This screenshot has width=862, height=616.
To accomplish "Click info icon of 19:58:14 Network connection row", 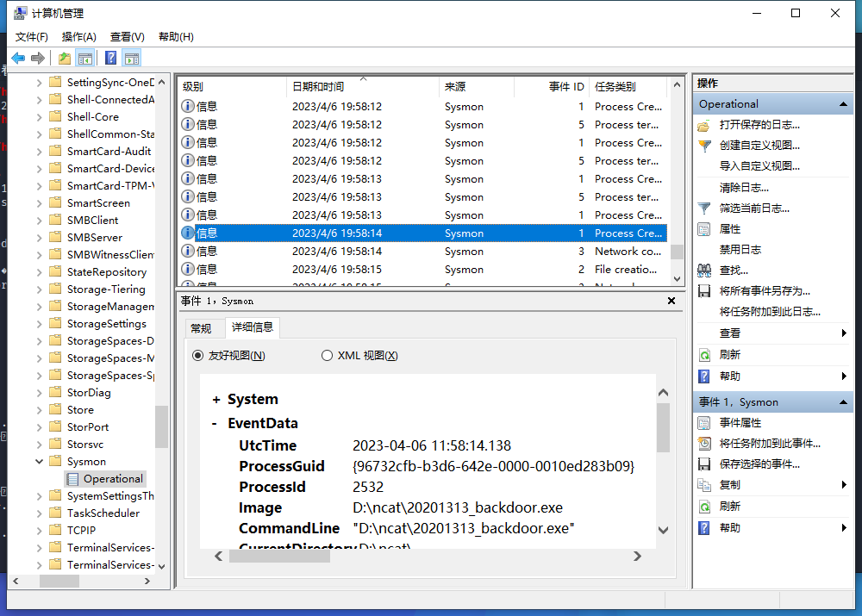I will (188, 251).
